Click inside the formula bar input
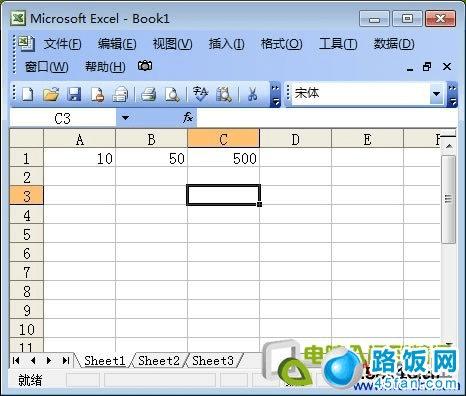The height and width of the screenshot is (396, 466). pos(327,118)
